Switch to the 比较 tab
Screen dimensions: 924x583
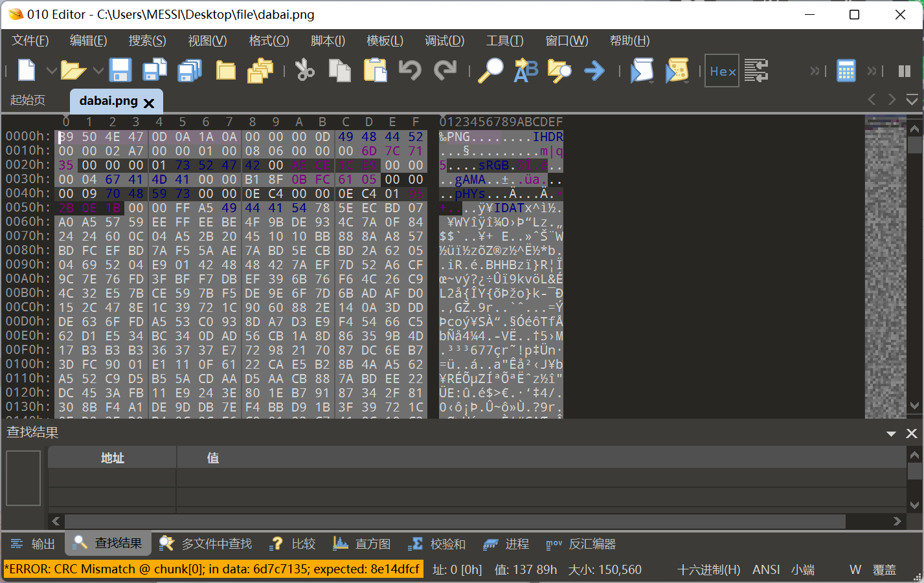(293, 544)
